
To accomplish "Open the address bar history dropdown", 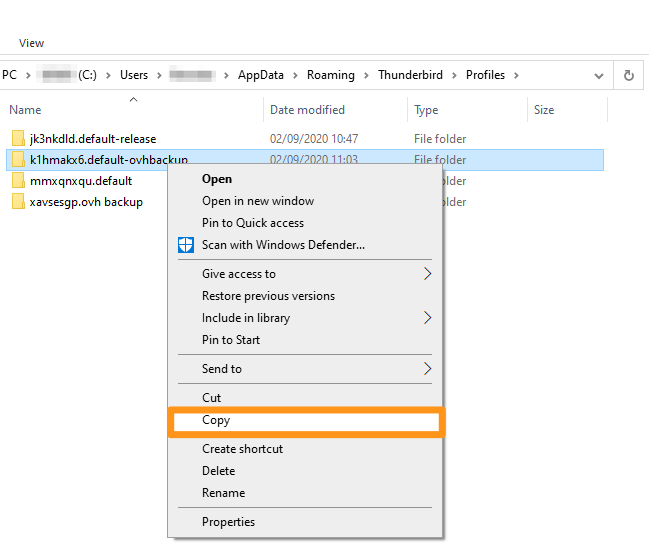I will coord(598,75).
